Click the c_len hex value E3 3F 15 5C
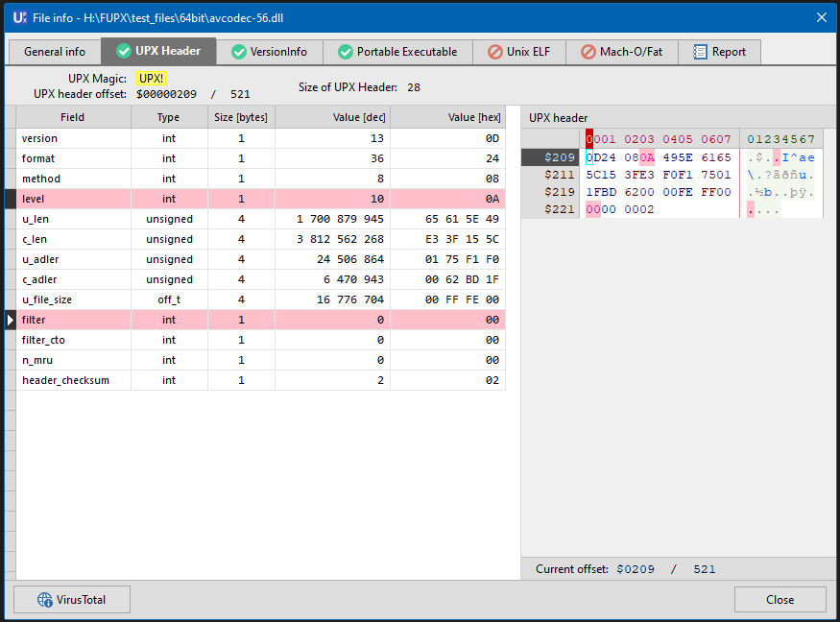This screenshot has height=622, width=840. (x=463, y=239)
